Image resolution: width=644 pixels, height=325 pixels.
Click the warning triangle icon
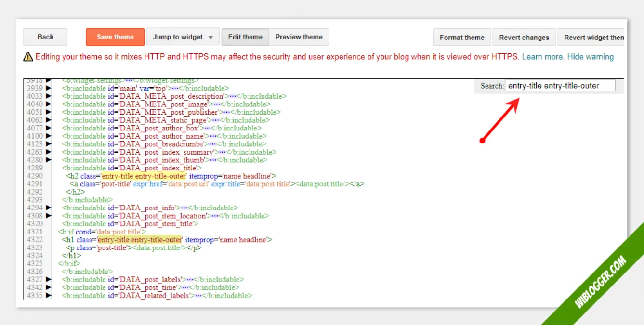click(x=28, y=57)
